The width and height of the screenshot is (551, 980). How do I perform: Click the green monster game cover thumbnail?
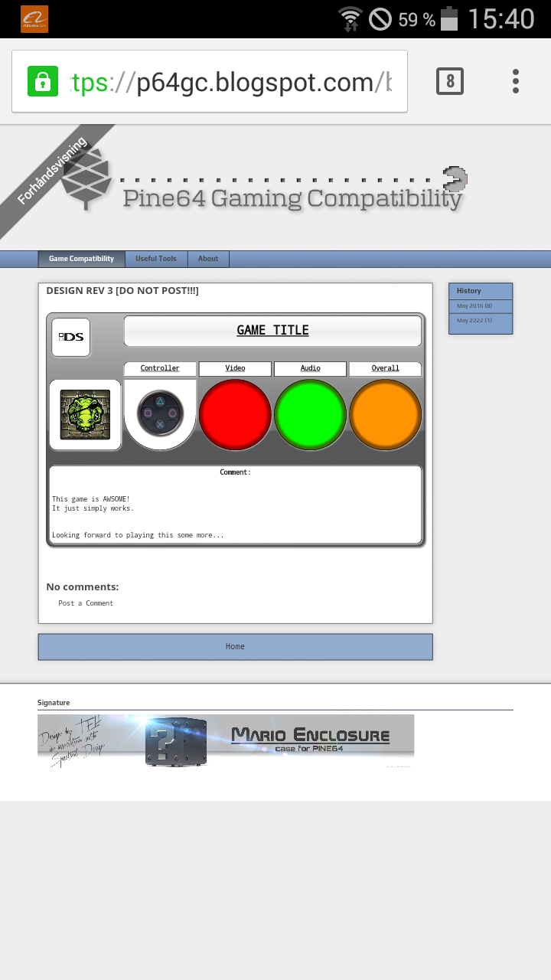(85, 415)
